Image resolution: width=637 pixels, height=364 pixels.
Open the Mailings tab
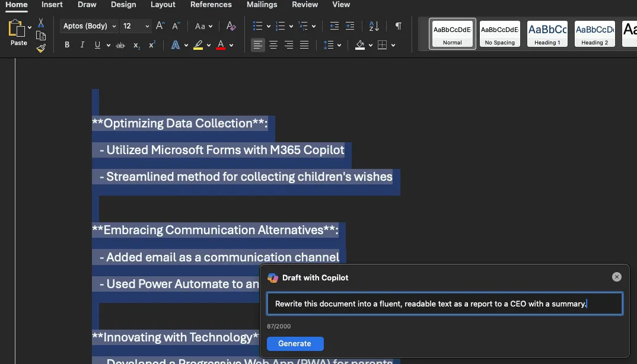coord(262,5)
